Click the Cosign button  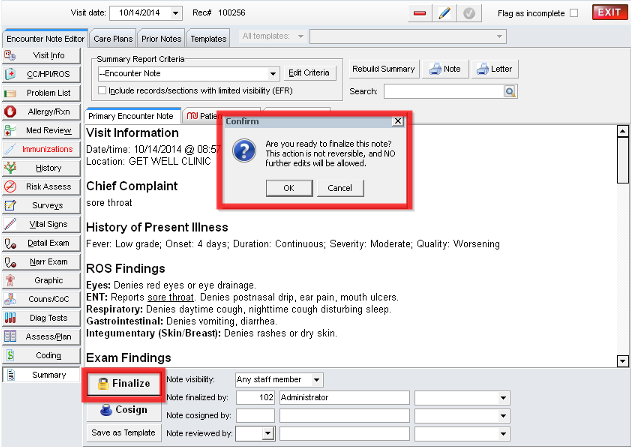click(124, 410)
